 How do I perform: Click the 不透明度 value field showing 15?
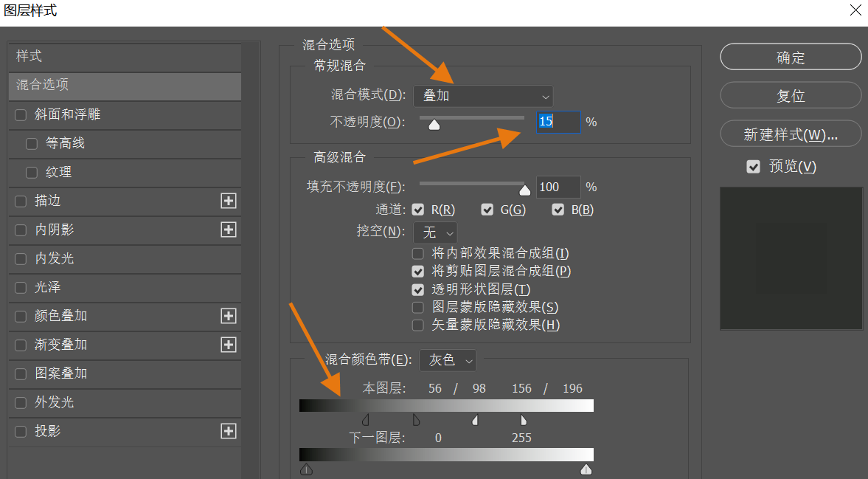(x=558, y=122)
